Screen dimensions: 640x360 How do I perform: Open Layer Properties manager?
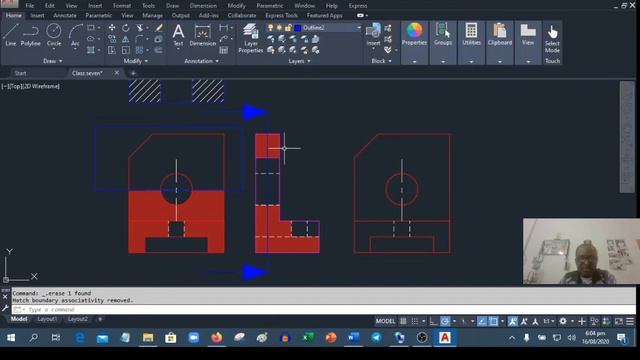pyautogui.click(x=251, y=38)
